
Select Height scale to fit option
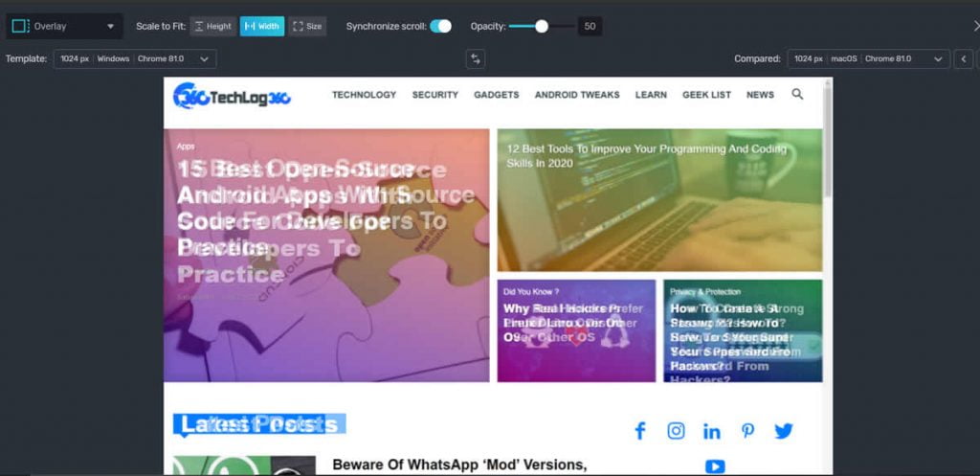click(212, 26)
